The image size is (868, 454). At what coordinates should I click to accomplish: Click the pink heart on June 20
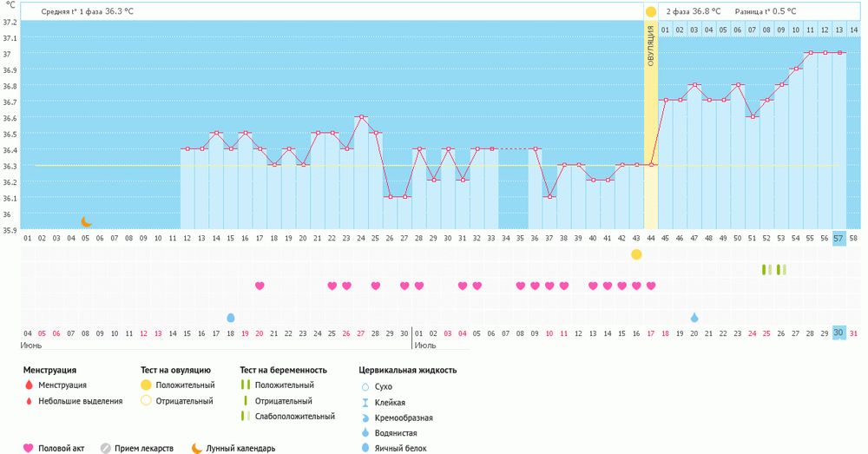pos(260,286)
